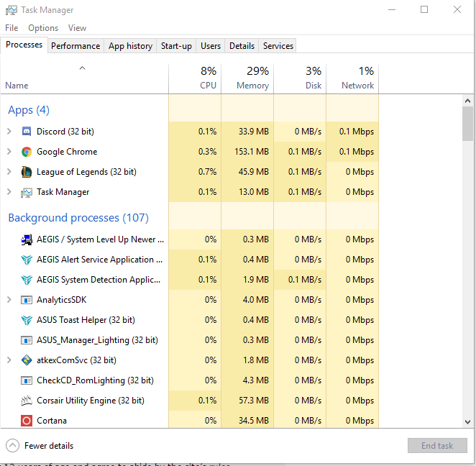Click the ASUS Toast Helper icon
The height and width of the screenshot is (466, 476).
tap(27, 320)
